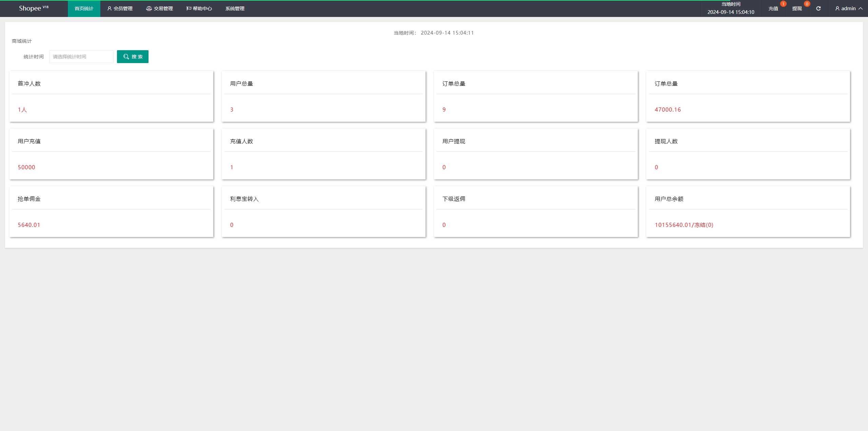
Task: Click the 充值 link in header
Action: pyautogui.click(x=773, y=9)
